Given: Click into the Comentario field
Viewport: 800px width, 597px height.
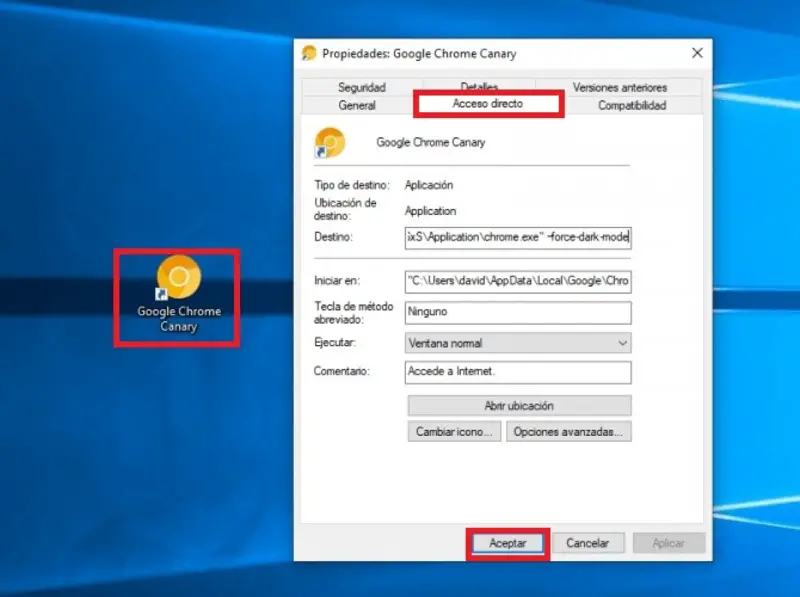Looking at the screenshot, I should point(518,372).
